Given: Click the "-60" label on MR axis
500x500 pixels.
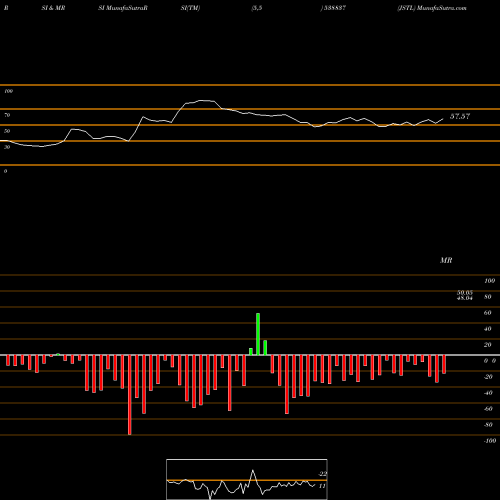Looking at the screenshot, I should click(488, 409).
